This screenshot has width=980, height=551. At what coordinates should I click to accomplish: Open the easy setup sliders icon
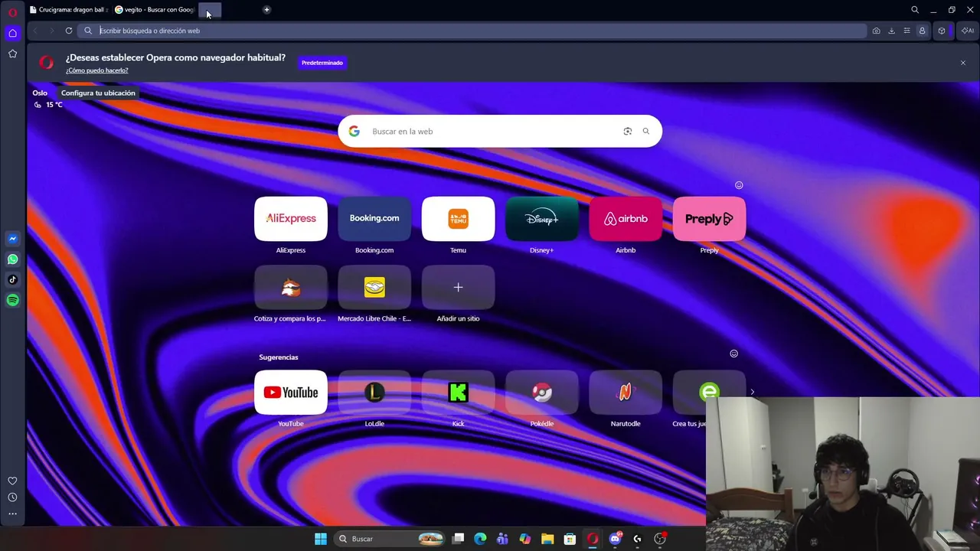(x=906, y=31)
